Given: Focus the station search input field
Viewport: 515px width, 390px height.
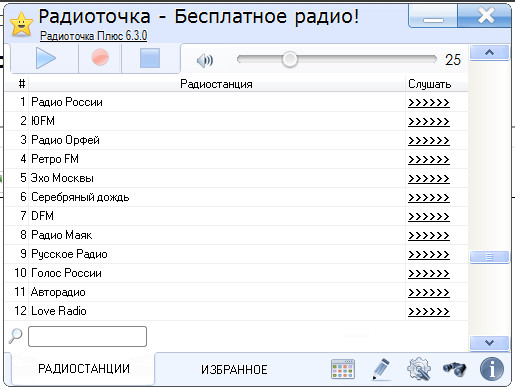Looking at the screenshot, I should click(87, 336).
